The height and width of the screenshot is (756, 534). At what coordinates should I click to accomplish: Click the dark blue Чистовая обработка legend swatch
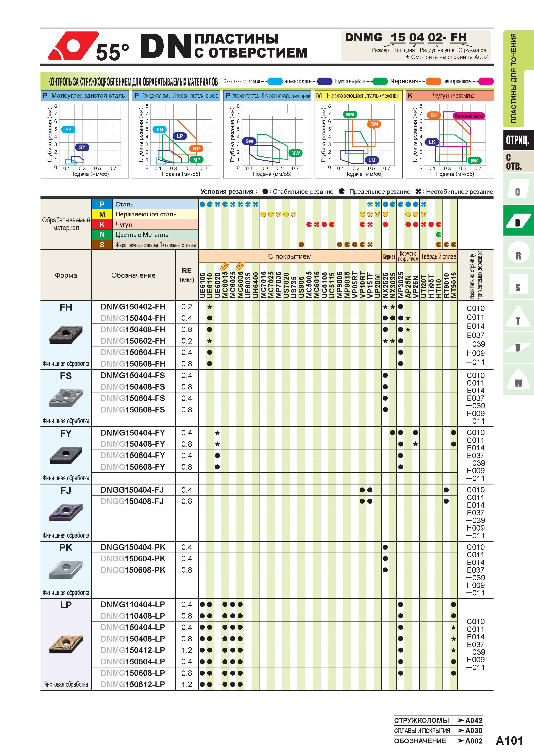coord(324,81)
